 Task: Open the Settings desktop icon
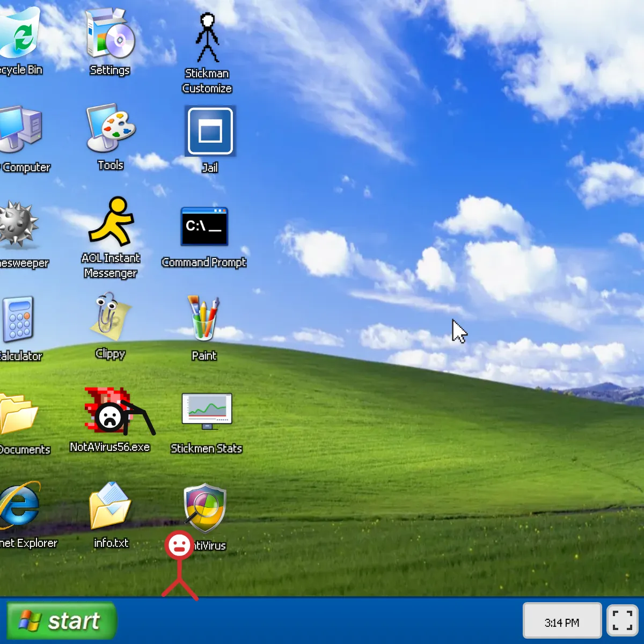click(110, 33)
